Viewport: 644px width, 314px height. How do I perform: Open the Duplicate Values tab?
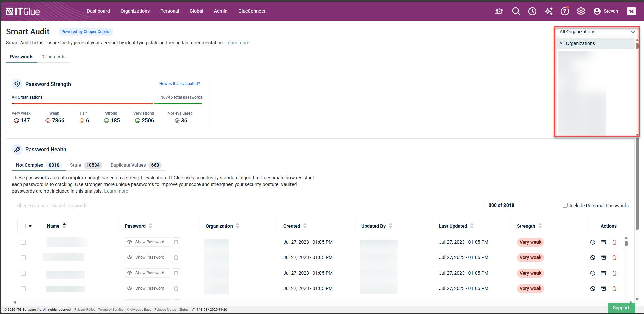click(128, 165)
